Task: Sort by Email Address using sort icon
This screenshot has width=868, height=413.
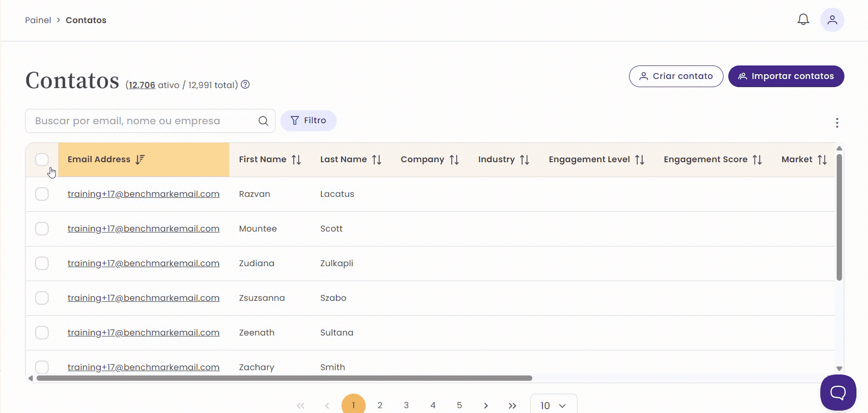Action: (140, 159)
